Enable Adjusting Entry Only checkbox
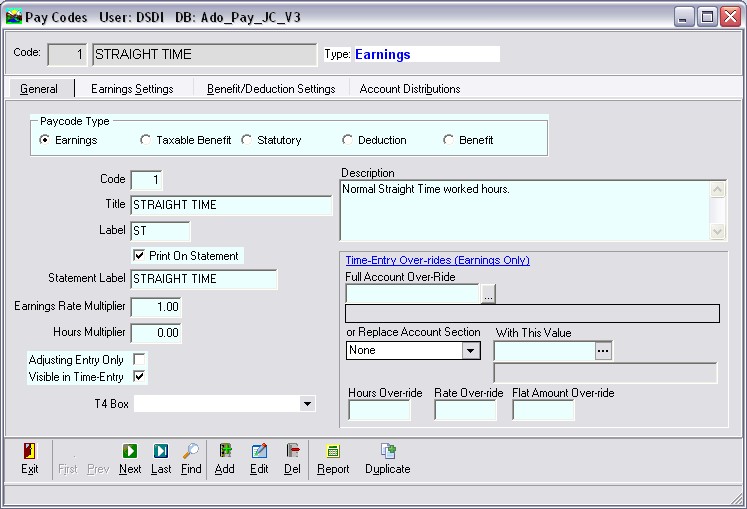747x509 pixels. (139, 359)
